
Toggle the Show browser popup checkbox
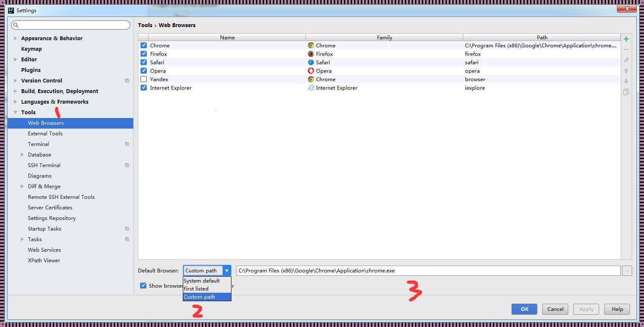143,286
